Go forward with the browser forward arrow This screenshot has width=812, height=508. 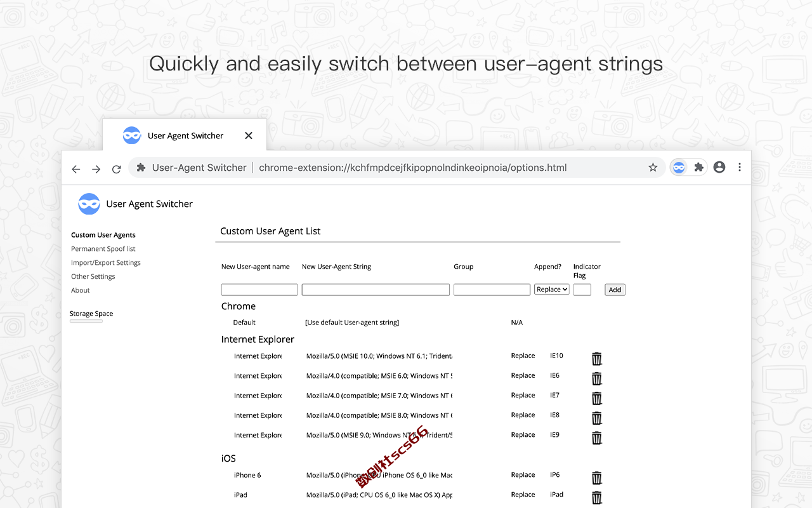(x=96, y=169)
